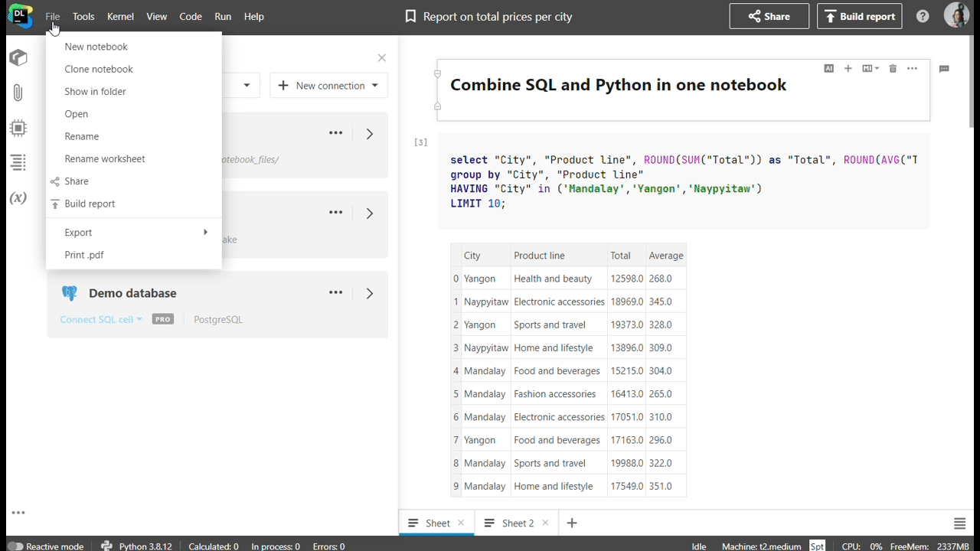980x551 pixels.
Task: Select Clone notebook from File menu
Action: [x=99, y=69]
